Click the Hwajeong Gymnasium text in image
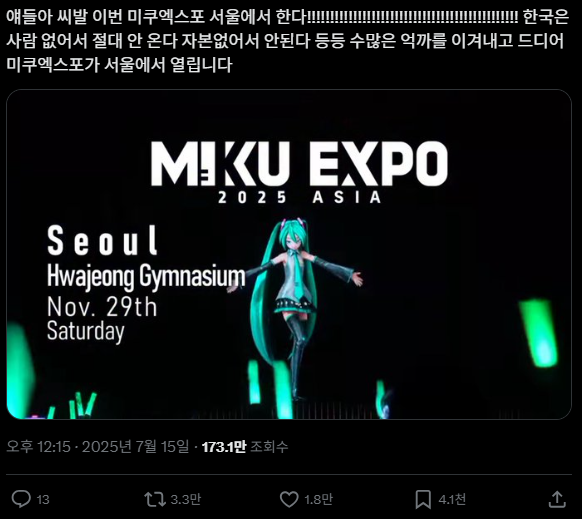The height and width of the screenshot is (519, 582). point(146,277)
